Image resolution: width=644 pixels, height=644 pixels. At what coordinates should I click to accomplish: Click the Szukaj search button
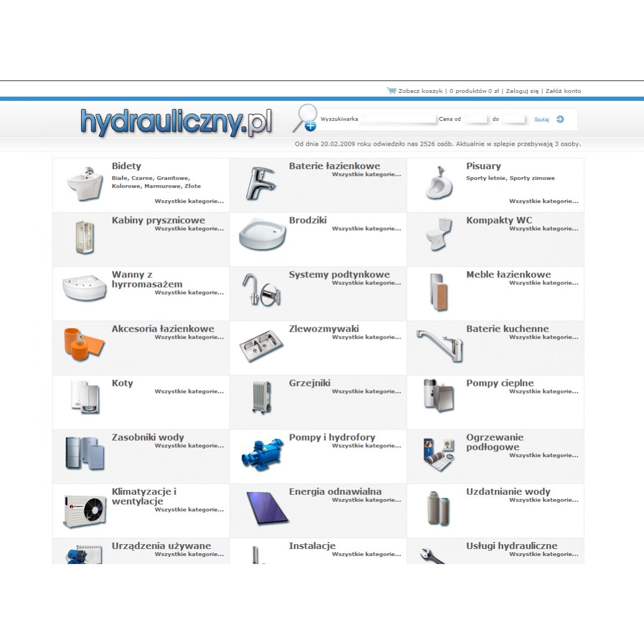541,120
